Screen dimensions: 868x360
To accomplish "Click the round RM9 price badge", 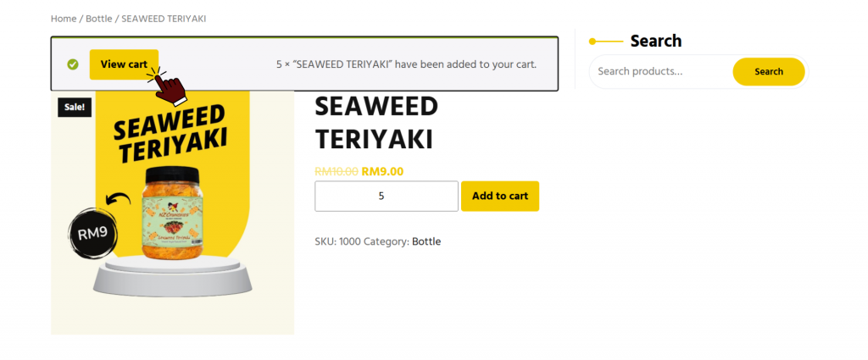I will (92, 231).
